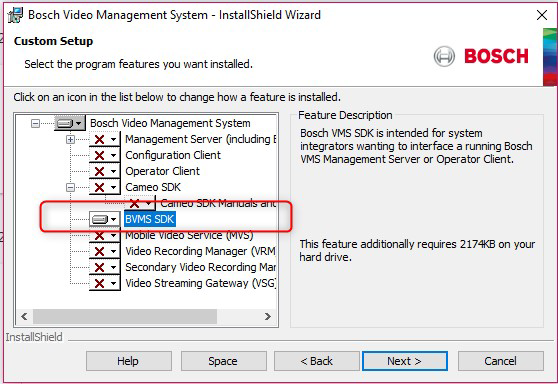Click the red X icon beside Management Server
558x384 pixels.
(100, 139)
